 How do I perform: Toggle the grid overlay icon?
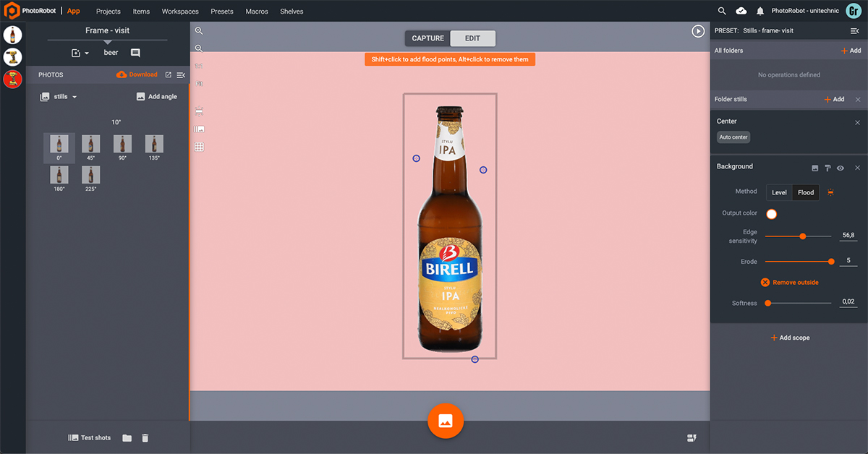pos(199,147)
